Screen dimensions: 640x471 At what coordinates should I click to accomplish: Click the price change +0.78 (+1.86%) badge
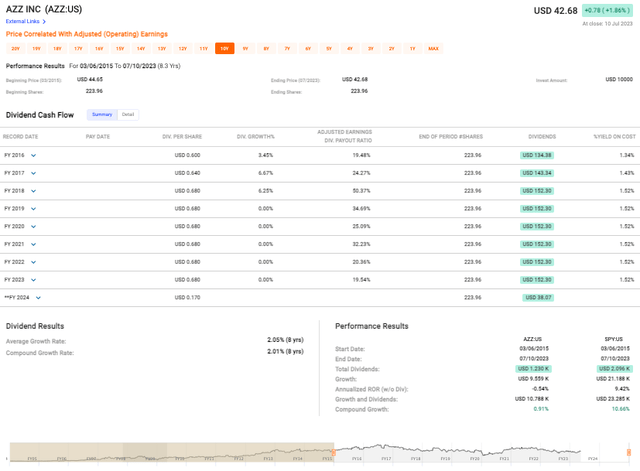607,11
